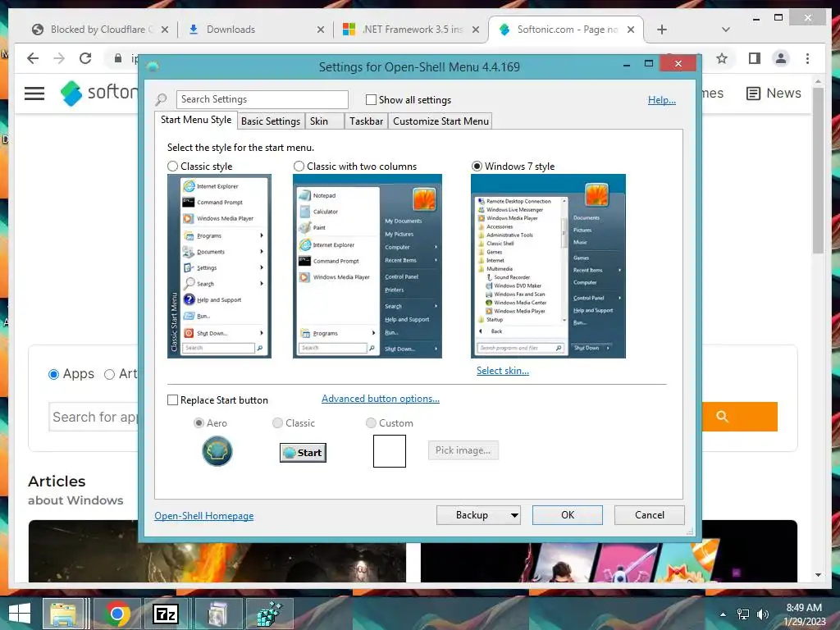Click the Search Settings input field
The image size is (840, 630).
click(x=262, y=99)
